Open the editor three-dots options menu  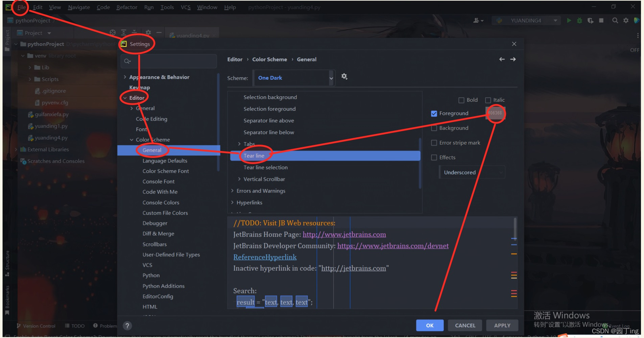(x=638, y=35)
